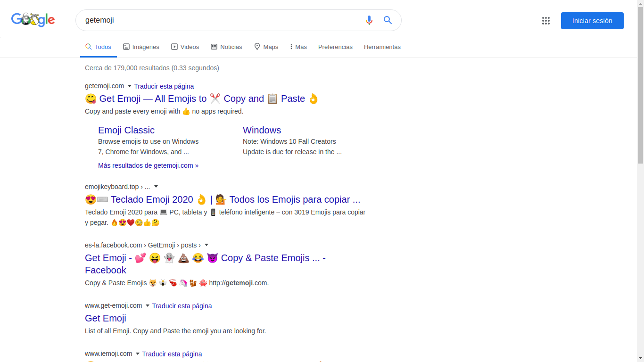Show Más resultados de getemoji.com
This screenshot has width=644, height=362.
point(148,165)
